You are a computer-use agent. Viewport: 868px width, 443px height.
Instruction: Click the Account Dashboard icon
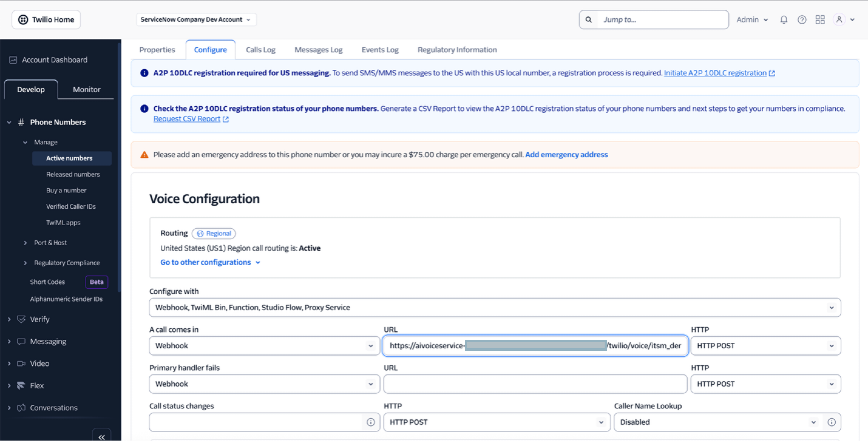coord(13,60)
